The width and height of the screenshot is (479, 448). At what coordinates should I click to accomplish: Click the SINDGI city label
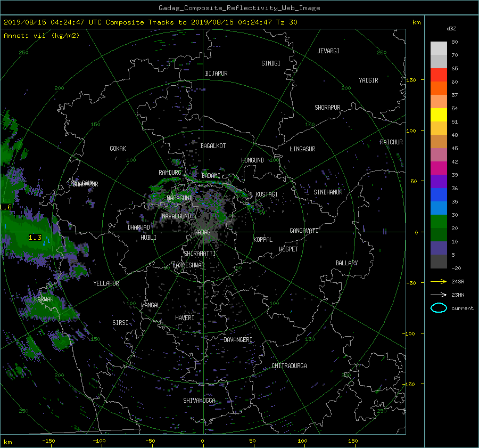point(271,63)
